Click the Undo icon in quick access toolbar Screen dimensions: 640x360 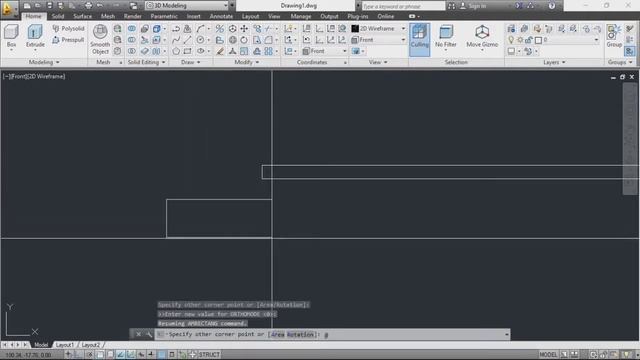click(100, 6)
